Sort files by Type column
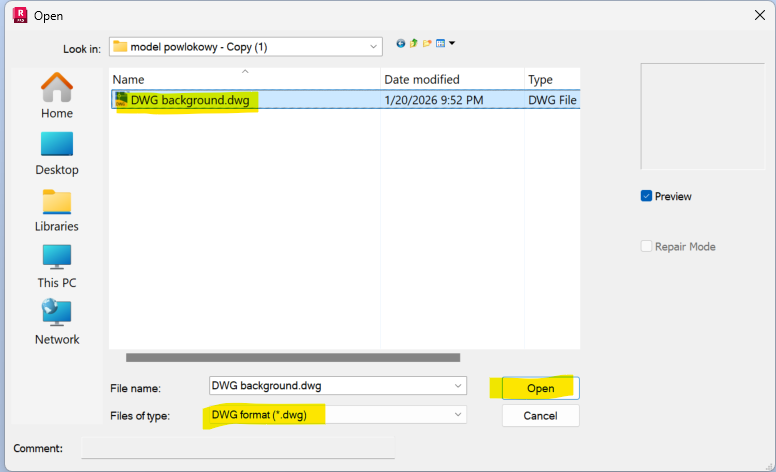 tap(552, 79)
